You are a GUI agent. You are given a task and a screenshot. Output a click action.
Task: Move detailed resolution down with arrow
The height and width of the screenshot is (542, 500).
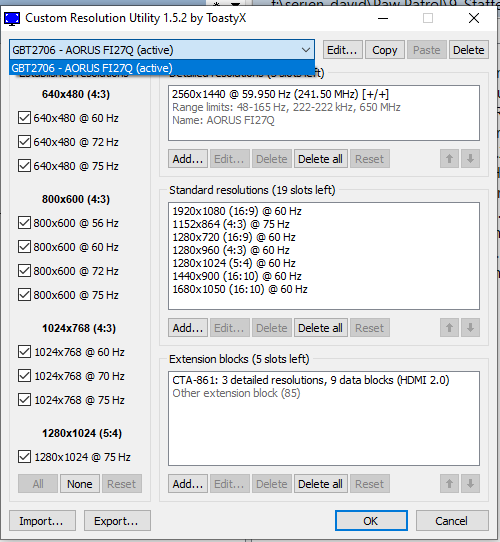470,159
